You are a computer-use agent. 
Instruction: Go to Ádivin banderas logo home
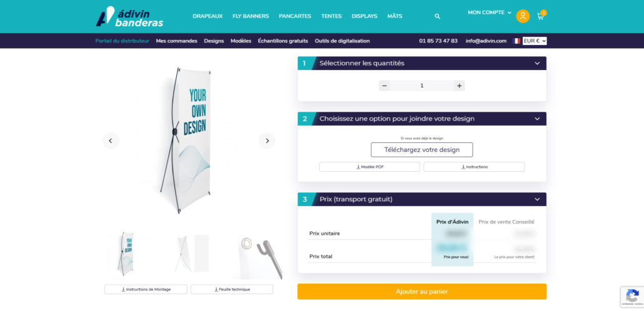129,16
